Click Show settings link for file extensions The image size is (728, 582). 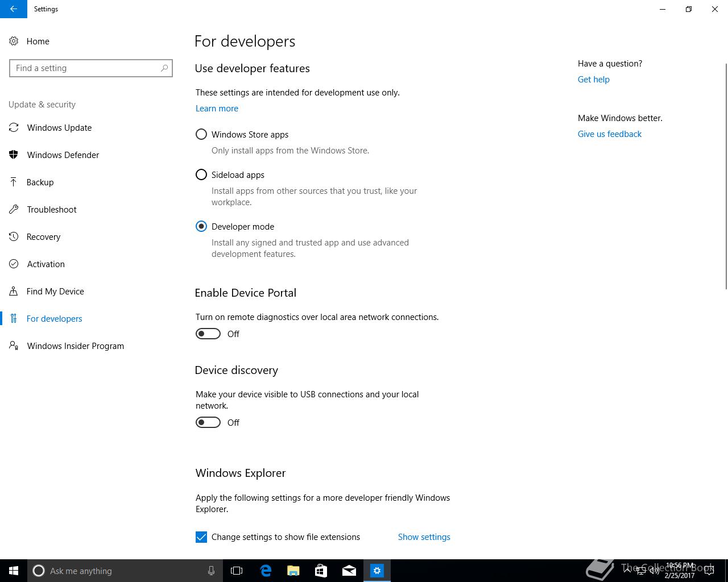tap(424, 537)
